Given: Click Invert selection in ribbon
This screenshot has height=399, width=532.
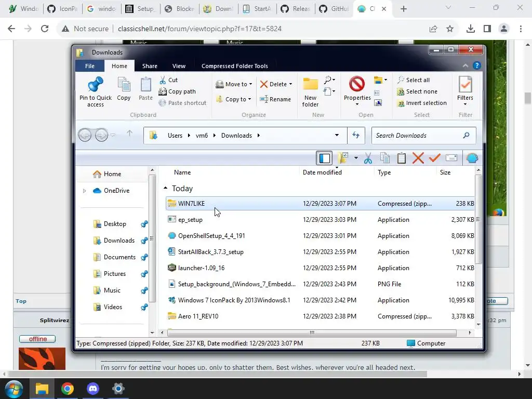Looking at the screenshot, I should pyautogui.click(x=422, y=103).
